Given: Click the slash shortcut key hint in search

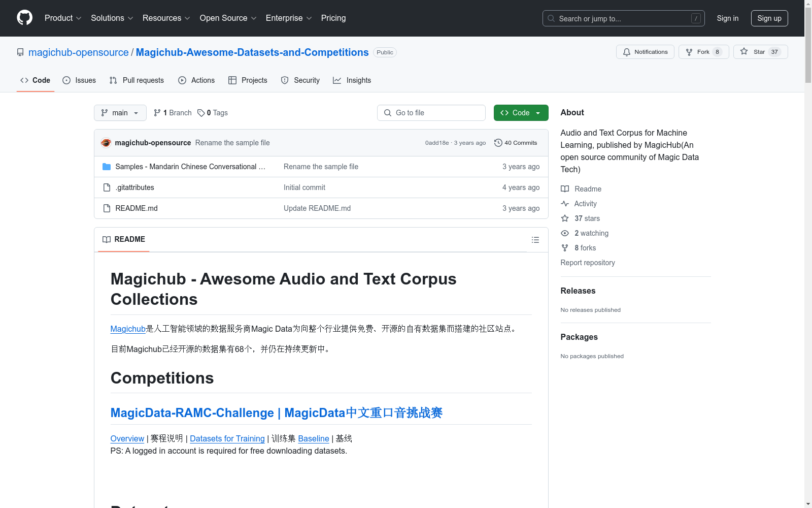Looking at the screenshot, I should click(696, 18).
